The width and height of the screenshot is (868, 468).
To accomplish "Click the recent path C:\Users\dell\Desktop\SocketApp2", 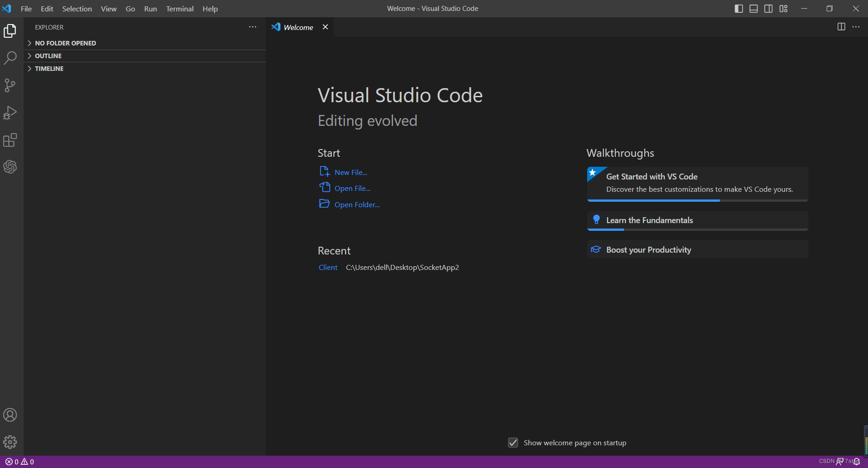I will pyautogui.click(x=402, y=267).
